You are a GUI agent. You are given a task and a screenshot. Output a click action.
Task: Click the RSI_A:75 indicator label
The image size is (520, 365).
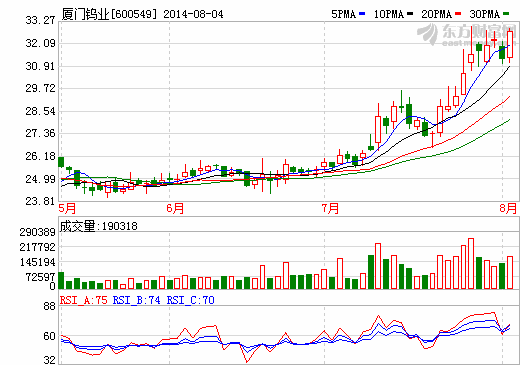tap(84, 300)
